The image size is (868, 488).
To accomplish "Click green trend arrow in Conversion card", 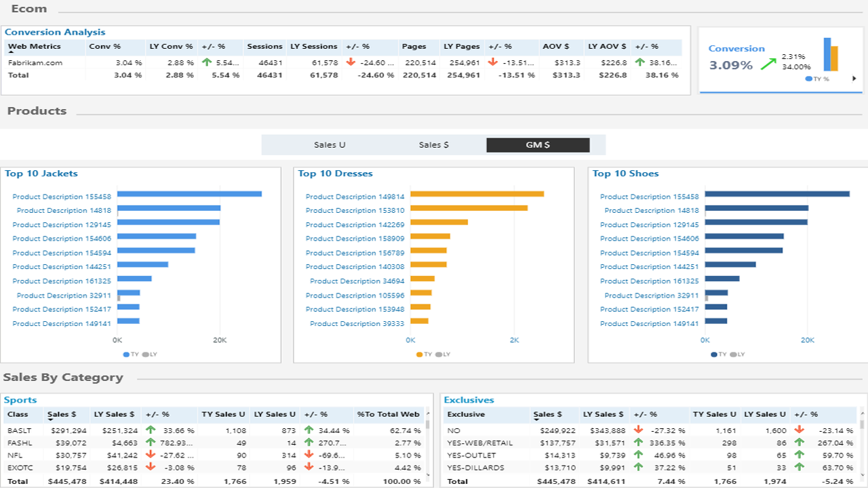I will point(768,64).
